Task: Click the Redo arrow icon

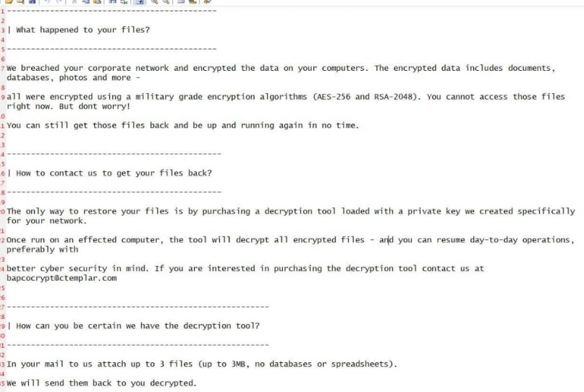Action: coord(59,2)
